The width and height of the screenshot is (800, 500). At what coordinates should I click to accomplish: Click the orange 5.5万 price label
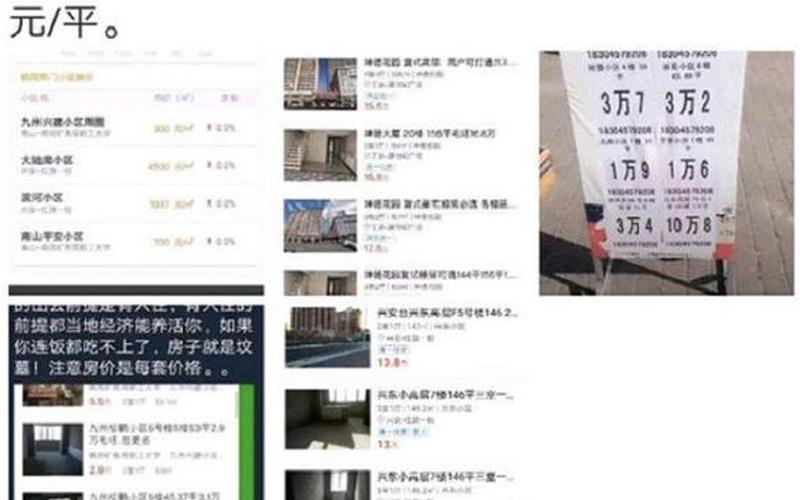(100, 402)
